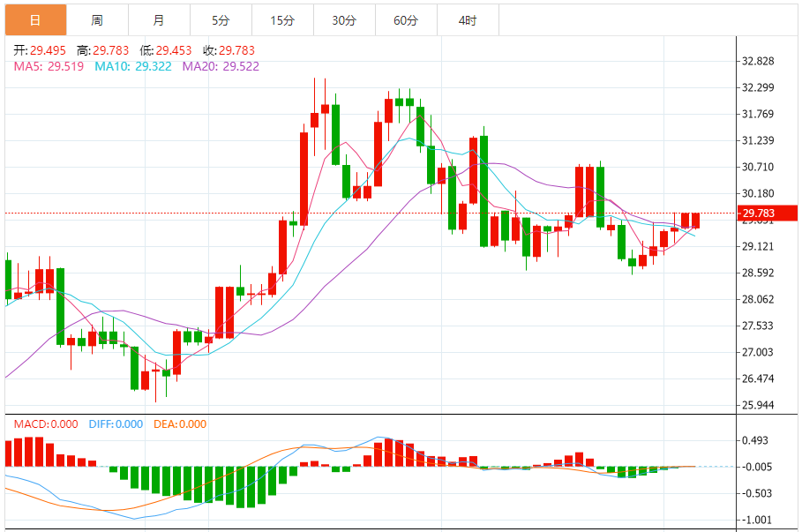Click the MACD:0.000 indicator label
Viewport: 802px width, 532px height.
click(x=46, y=424)
